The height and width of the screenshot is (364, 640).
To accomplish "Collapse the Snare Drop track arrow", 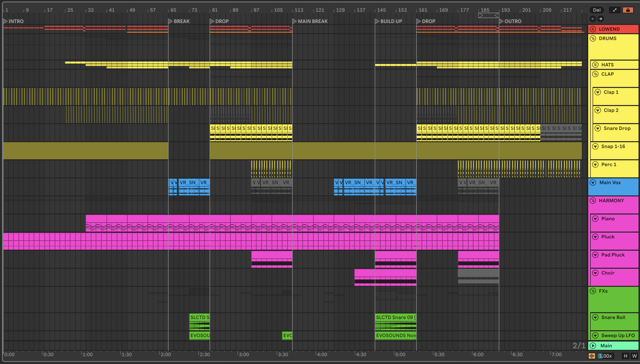I will [x=597, y=128].
